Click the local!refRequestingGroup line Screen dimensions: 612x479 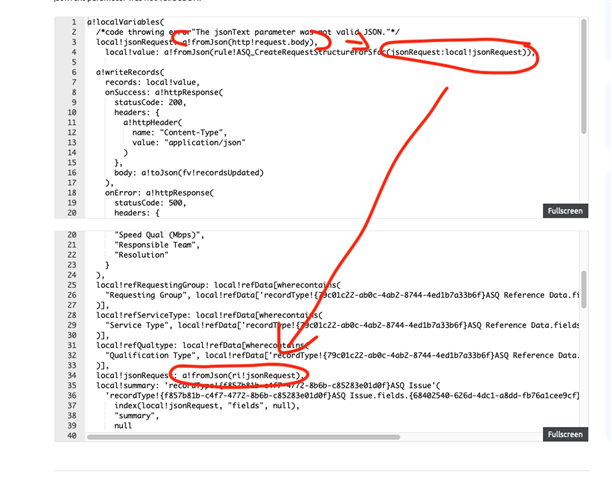click(218, 285)
